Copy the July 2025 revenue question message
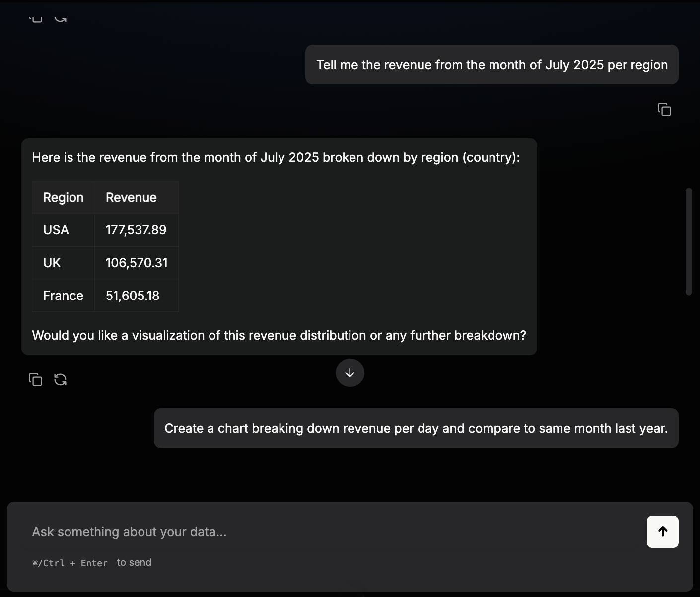 click(x=664, y=109)
